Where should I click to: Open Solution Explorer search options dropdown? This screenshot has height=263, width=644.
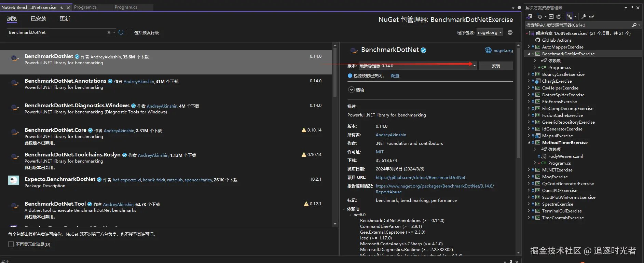(639, 25)
